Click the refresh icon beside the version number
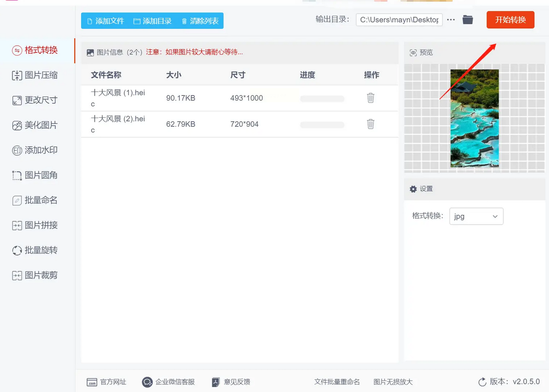This screenshot has height=392, width=549. [x=482, y=382]
